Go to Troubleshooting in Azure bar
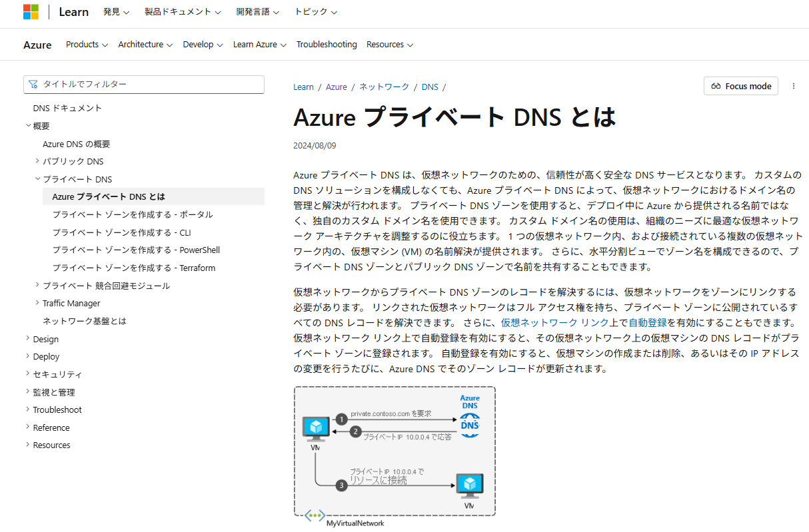The image size is (809, 532). [x=327, y=45]
